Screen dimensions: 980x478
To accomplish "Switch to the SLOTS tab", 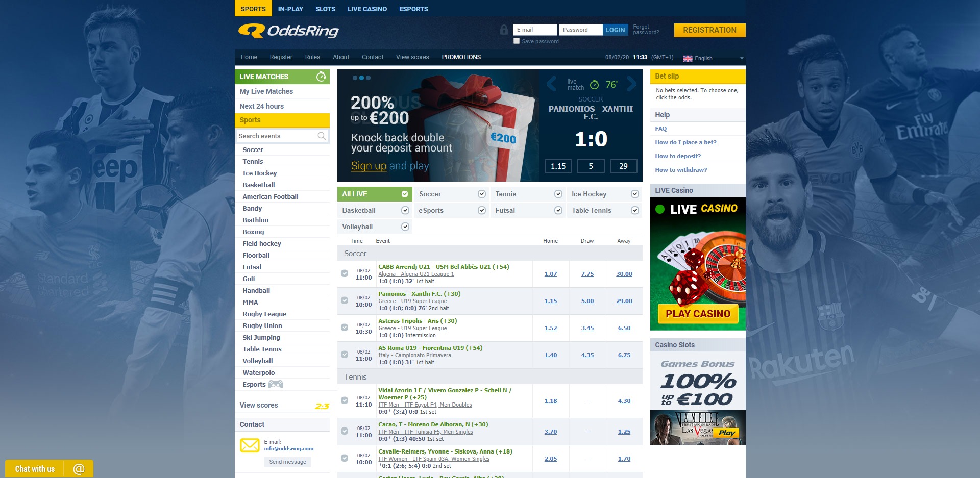I will click(325, 9).
